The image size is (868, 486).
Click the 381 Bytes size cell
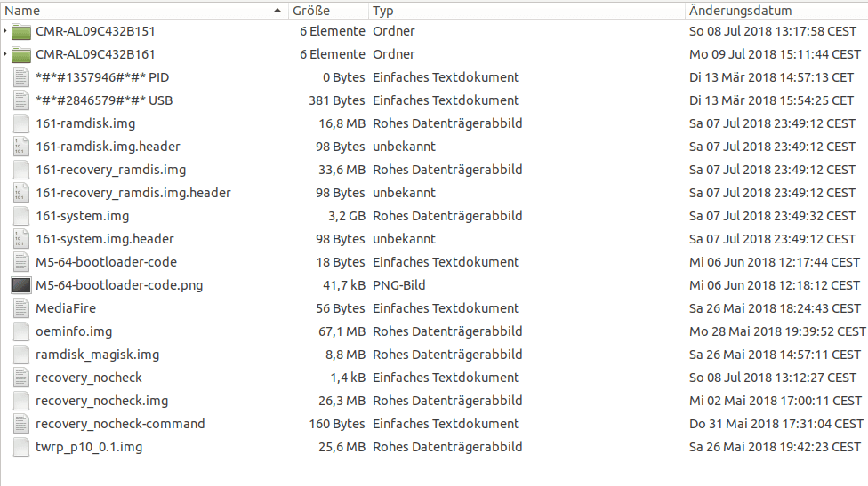(336, 100)
